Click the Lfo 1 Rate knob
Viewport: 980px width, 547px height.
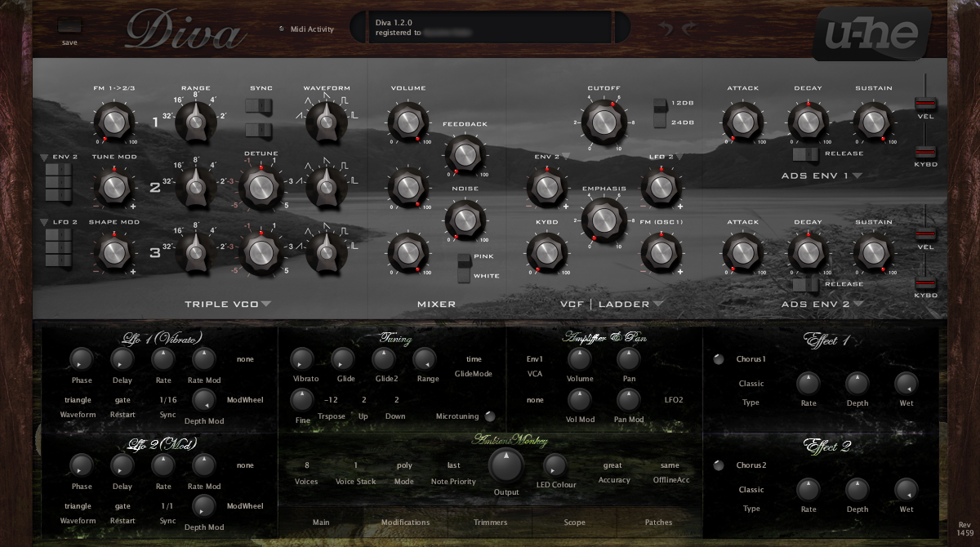coord(163,358)
